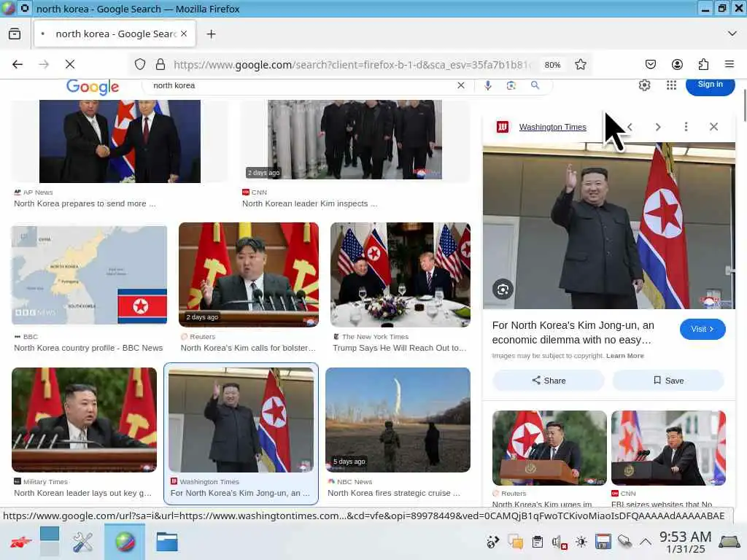Open CNN Kim inspects image

(x=355, y=139)
